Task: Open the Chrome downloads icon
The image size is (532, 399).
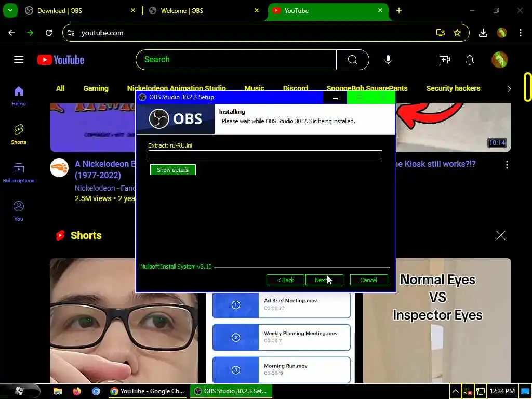Action: pos(483,33)
